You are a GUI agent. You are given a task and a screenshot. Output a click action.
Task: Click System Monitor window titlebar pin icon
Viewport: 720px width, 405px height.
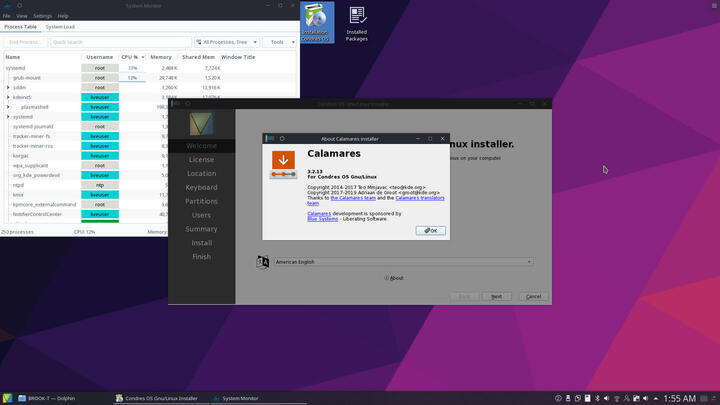point(19,6)
